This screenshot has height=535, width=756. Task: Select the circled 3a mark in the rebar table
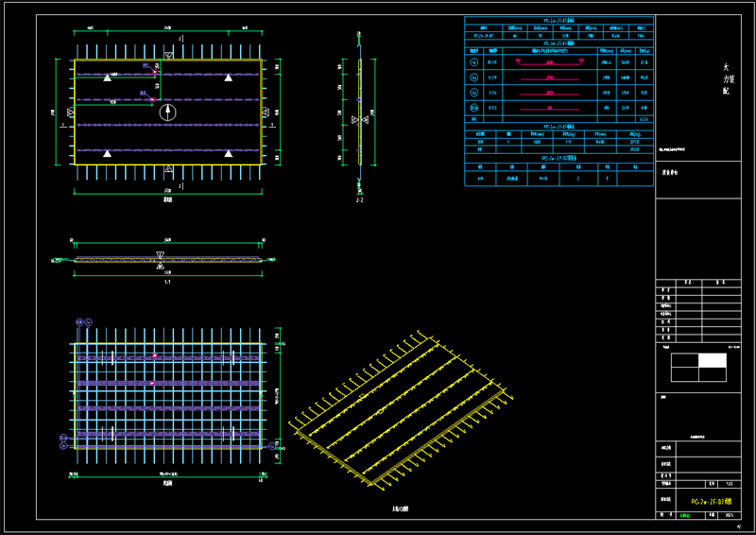474,92
